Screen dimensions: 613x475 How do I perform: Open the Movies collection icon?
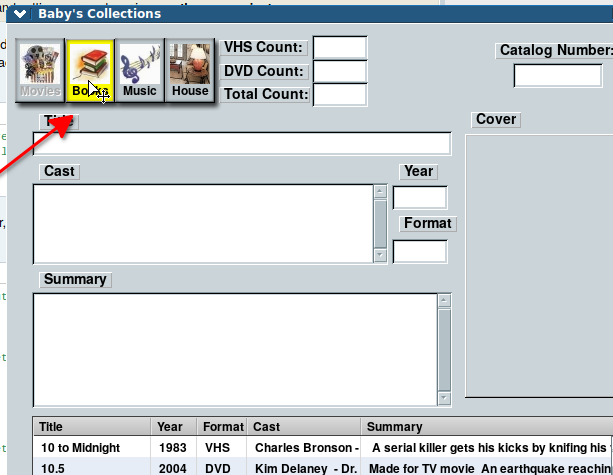click(40, 71)
